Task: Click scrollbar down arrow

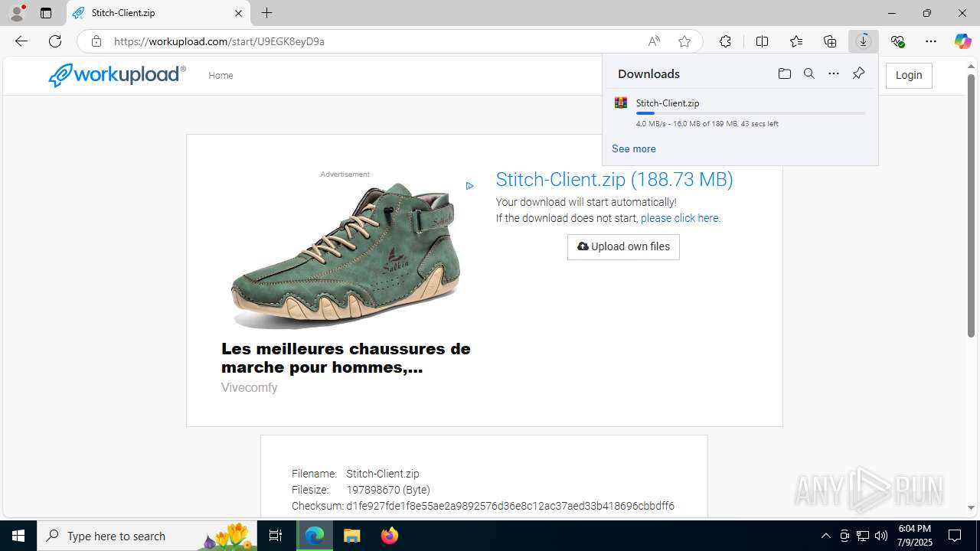Action: [x=971, y=507]
